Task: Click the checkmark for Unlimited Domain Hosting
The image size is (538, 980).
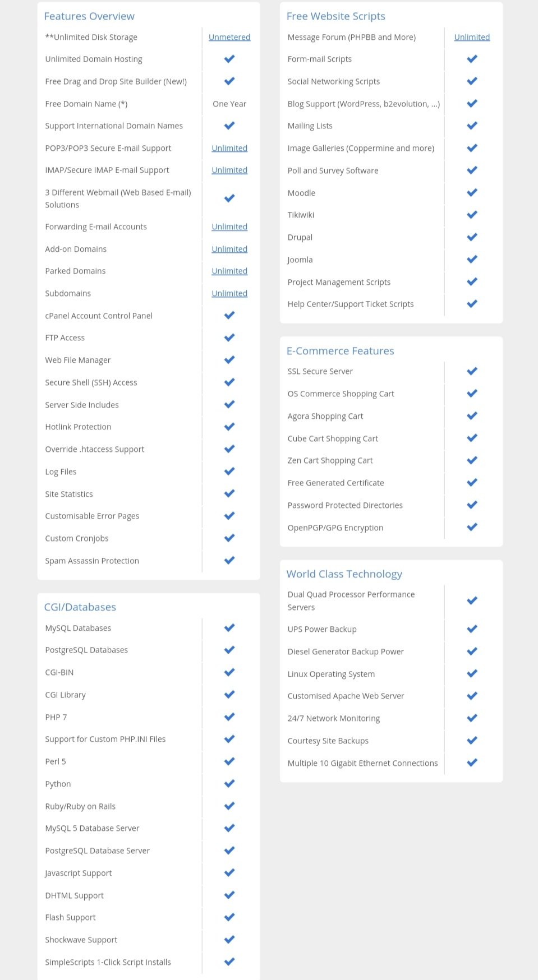Action: 229,59
